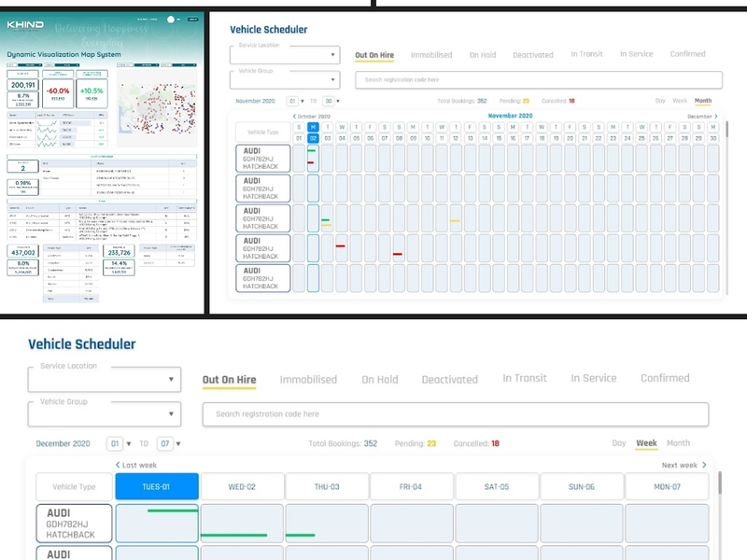Open Service Location dropdown in month view scheduler
Screen dimensions: 747x560
pyautogui.click(x=285, y=55)
